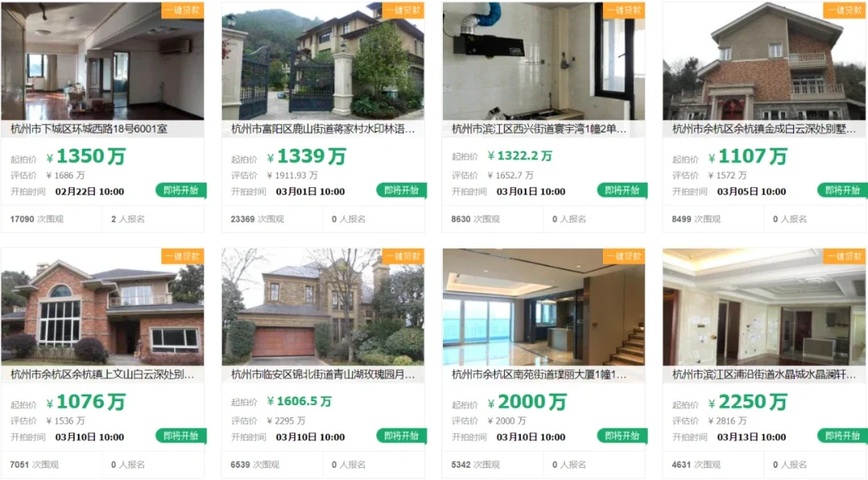Screen dimensions: 868x480
Task: Click the 一键贷款 badge on 青山湖玫瑰园 listing
Action: [x=403, y=256]
